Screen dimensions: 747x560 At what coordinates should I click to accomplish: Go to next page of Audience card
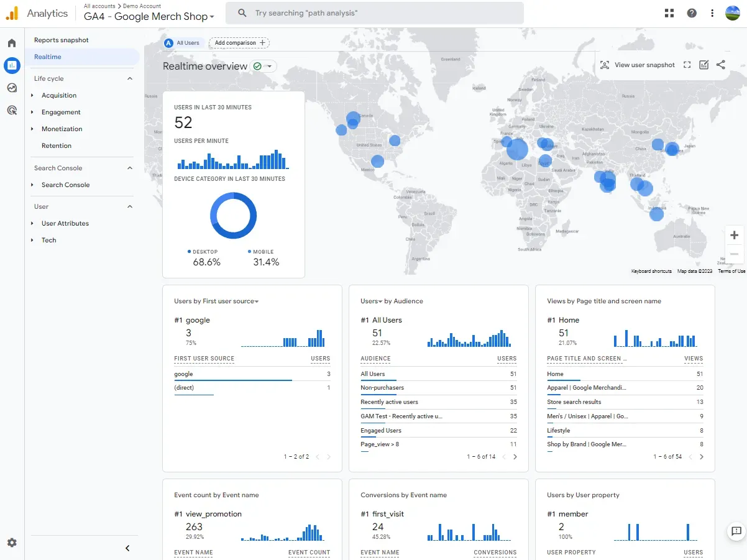[x=515, y=457]
